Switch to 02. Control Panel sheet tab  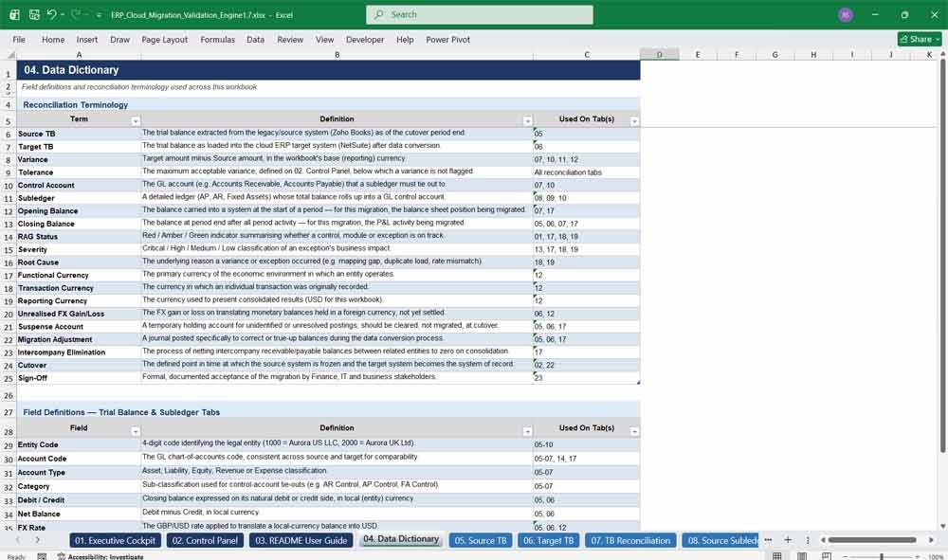(205, 540)
